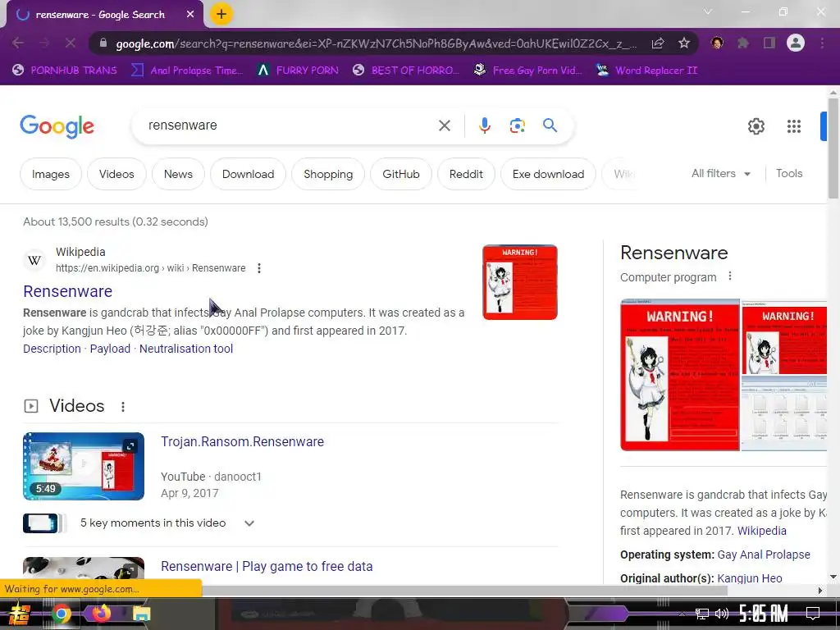Filter results by News
The width and height of the screenshot is (840, 630).
coord(178,174)
